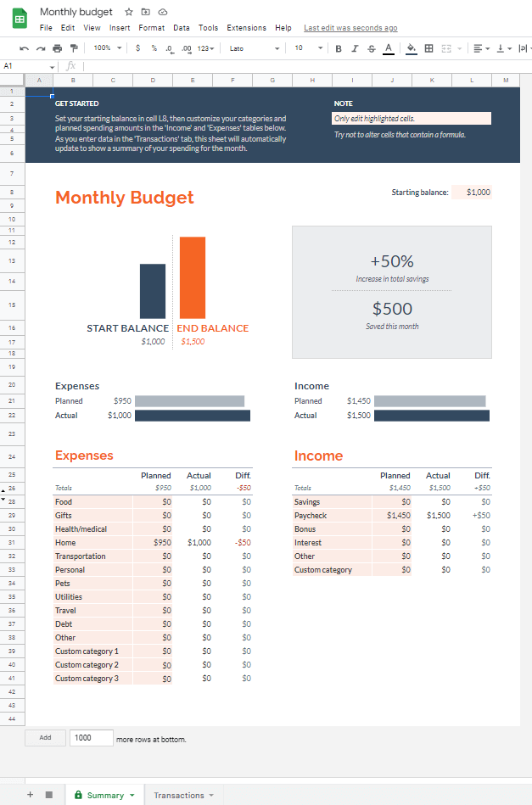This screenshot has width=532, height=805.
Task: Select the Summary sheet tab
Action: click(x=105, y=796)
